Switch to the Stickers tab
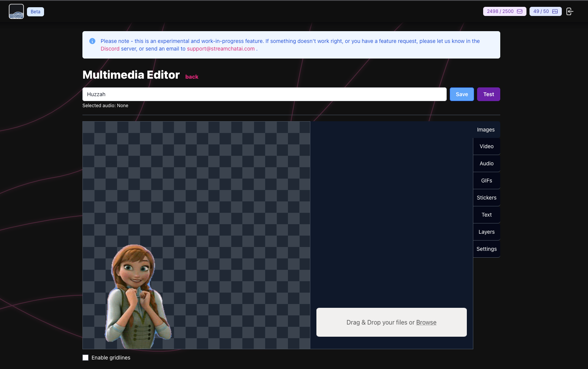Screen dimensions: 588x369 pos(486,198)
